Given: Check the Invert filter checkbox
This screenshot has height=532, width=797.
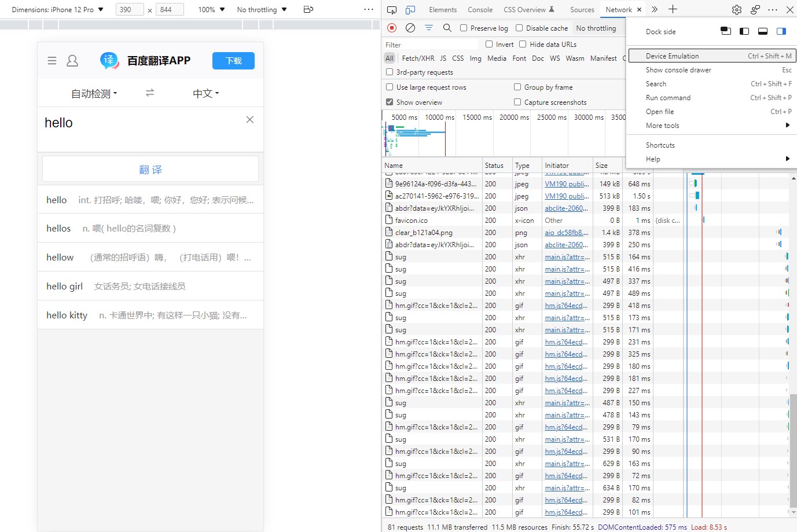Looking at the screenshot, I should (x=489, y=44).
